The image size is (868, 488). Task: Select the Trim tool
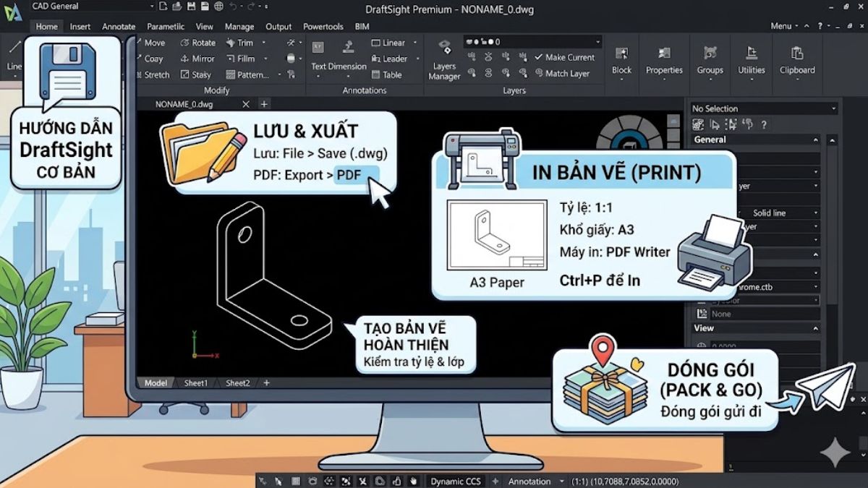coord(239,43)
